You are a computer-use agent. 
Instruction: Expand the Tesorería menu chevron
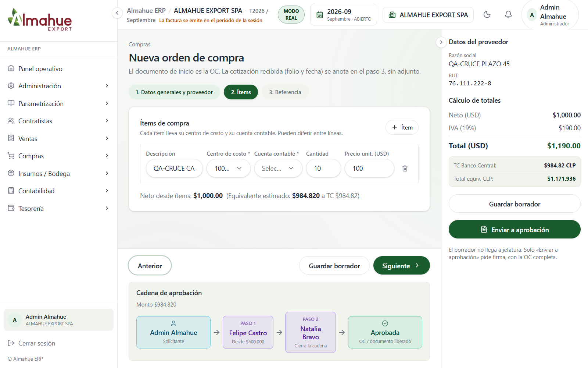coord(107,208)
